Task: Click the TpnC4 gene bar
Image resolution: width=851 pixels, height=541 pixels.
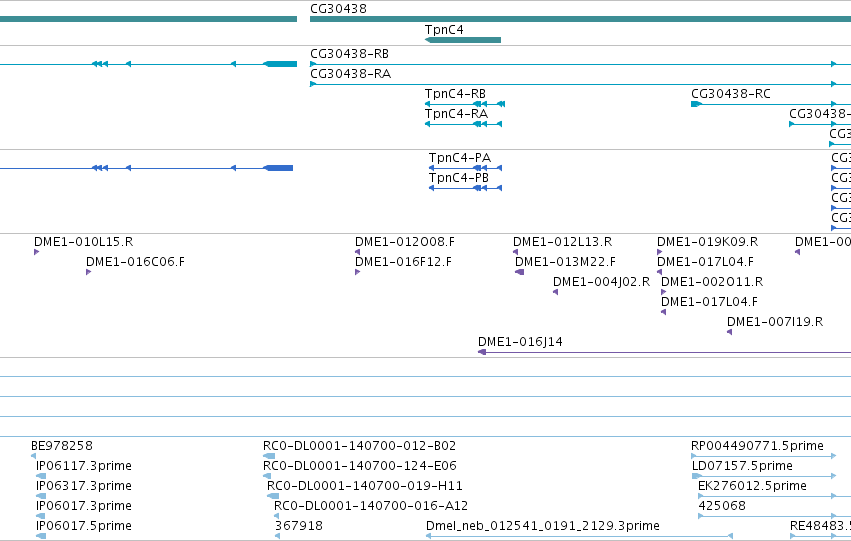Action: tap(462, 40)
